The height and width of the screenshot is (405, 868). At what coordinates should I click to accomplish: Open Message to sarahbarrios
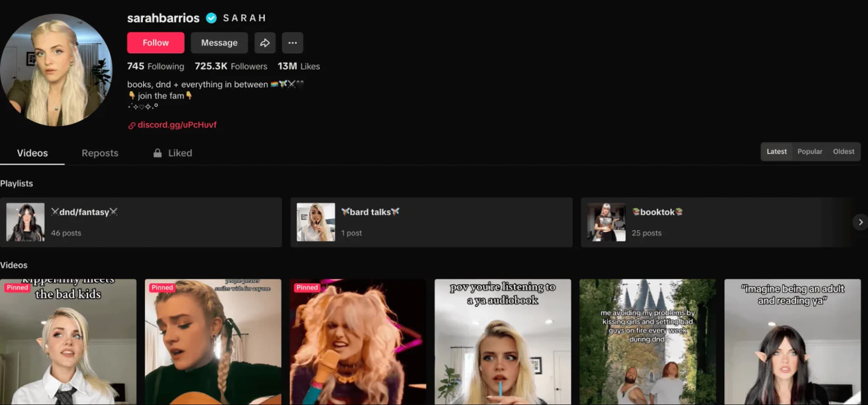(x=219, y=43)
